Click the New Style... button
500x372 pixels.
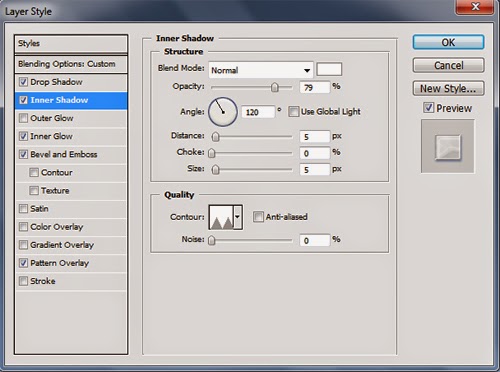coord(448,88)
